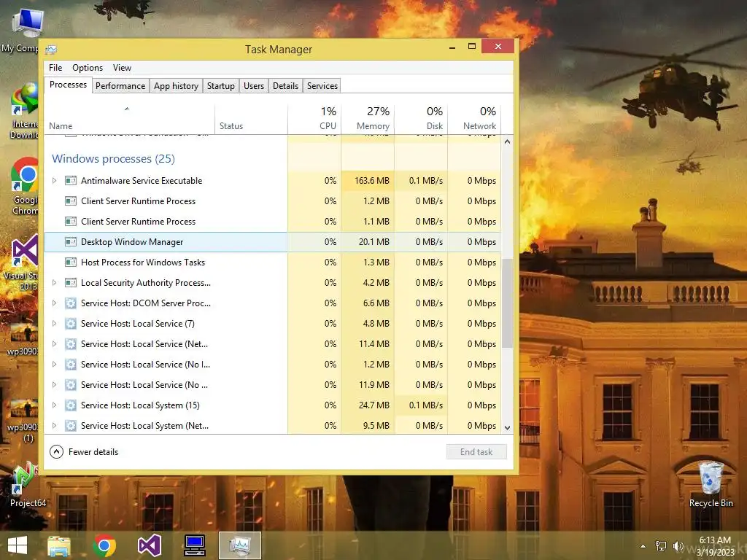The height and width of the screenshot is (560, 747).
Task: Sort by Disk column header
Action: [x=421, y=118]
